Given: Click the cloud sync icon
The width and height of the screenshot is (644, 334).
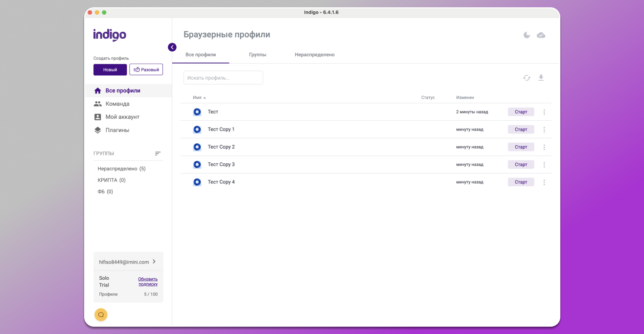Looking at the screenshot, I should (541, 35).
